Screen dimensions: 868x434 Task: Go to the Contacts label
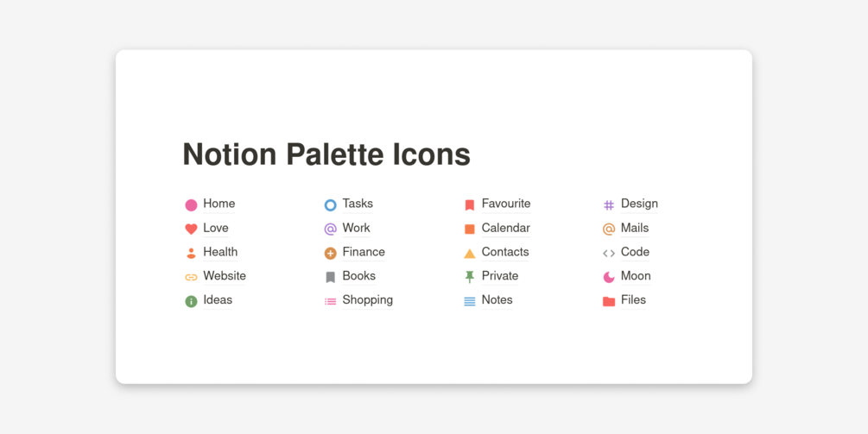point(504,252)
